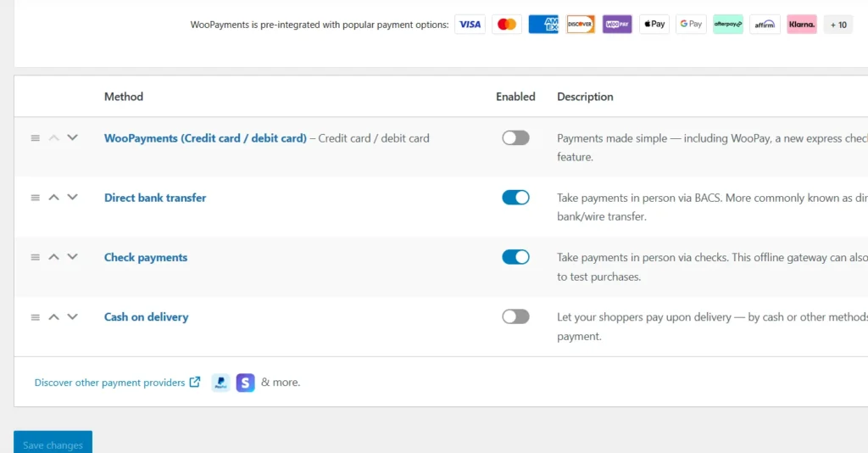Click the Save changes button

point(53,443)
